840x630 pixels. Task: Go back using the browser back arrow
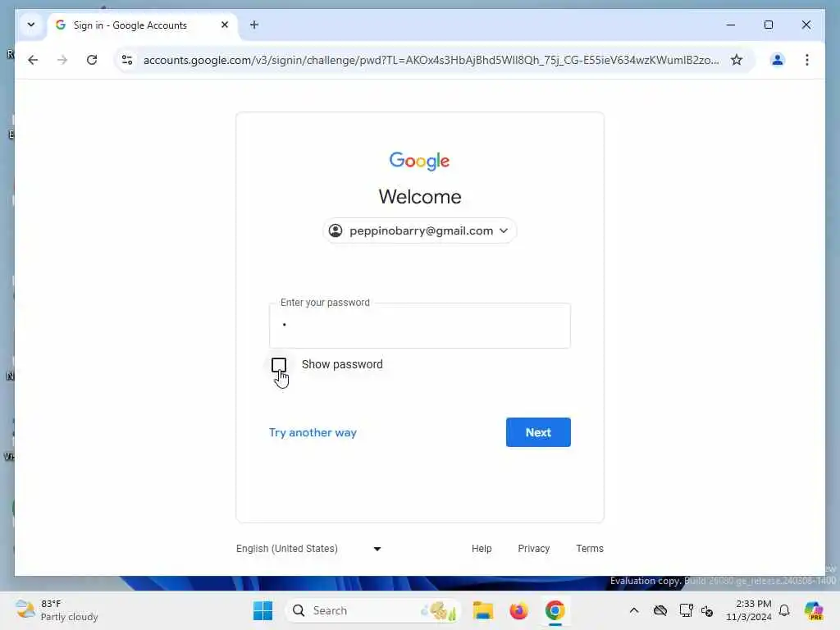pos(33,60)
